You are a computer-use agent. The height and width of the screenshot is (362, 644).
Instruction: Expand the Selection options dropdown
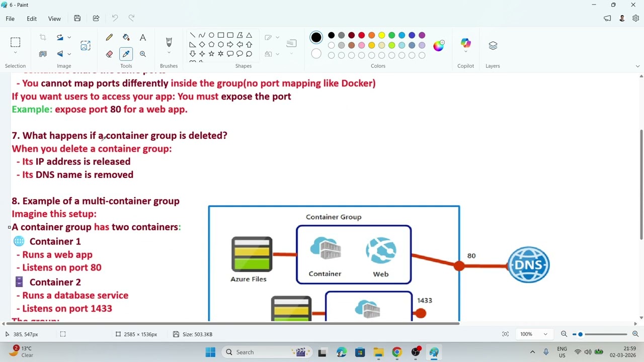(x=15, y=53)
